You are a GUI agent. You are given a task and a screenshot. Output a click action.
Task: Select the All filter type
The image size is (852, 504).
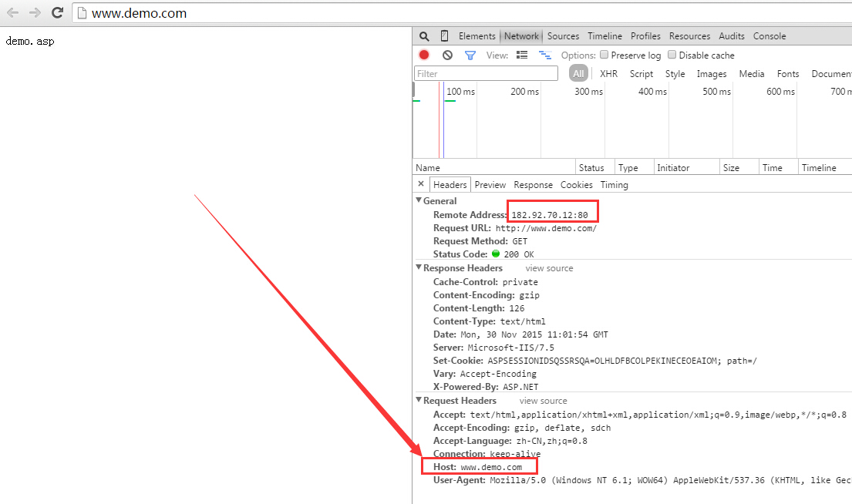(x=578, y=74)
